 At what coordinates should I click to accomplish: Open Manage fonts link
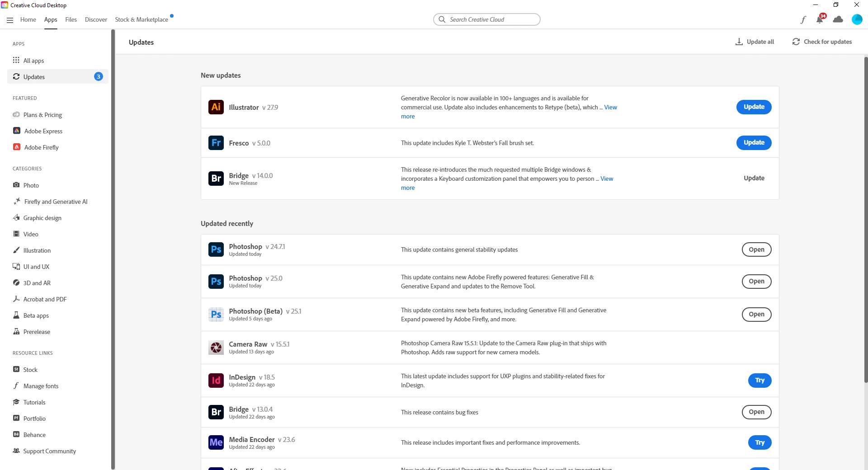(41, 386)
